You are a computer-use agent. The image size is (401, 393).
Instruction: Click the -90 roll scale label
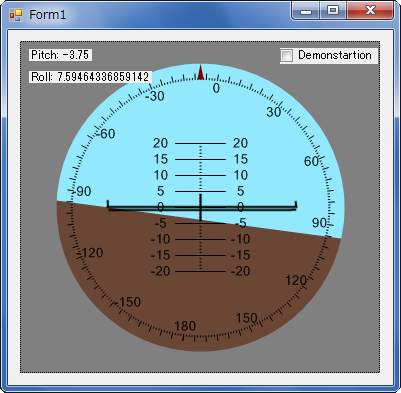pyautogui.click(x=82, y=192)
